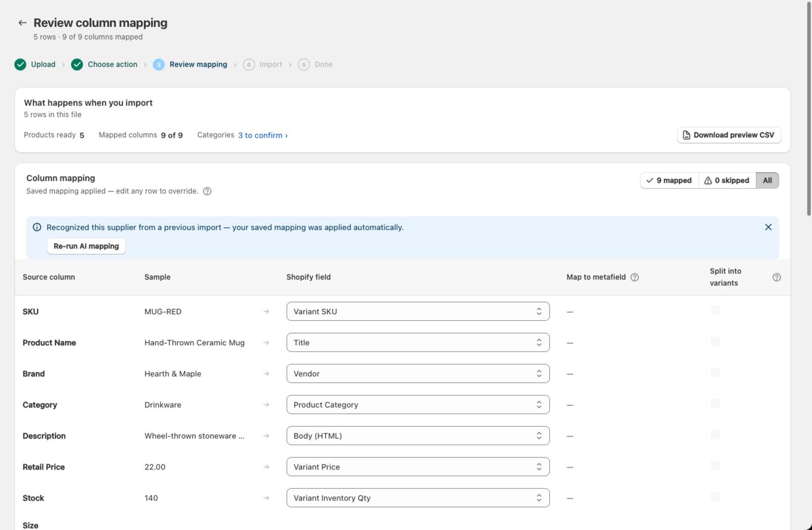
Task: Click Download preview CSV button
Action: pos(729,135)
